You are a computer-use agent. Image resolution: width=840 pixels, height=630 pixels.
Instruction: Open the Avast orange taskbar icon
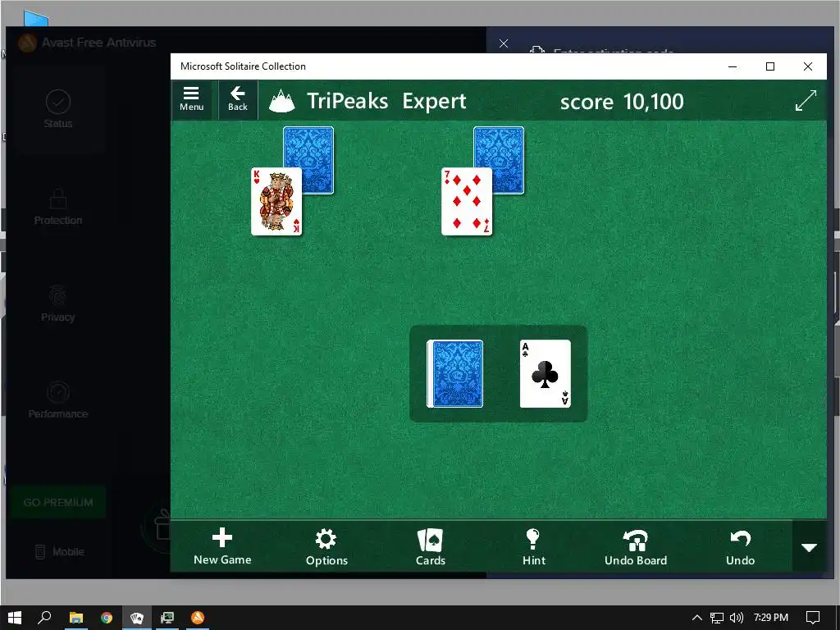pyautogui.click(x=198, y=618)
